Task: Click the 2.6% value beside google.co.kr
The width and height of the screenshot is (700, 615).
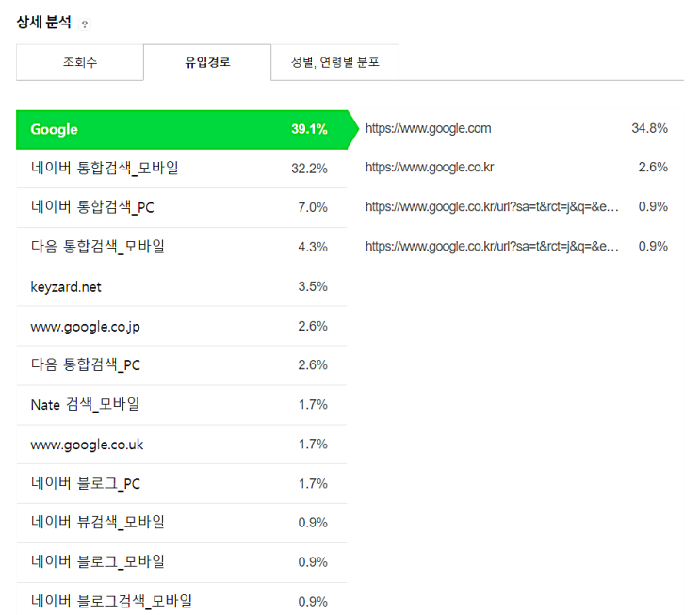Action: point(653,168)
